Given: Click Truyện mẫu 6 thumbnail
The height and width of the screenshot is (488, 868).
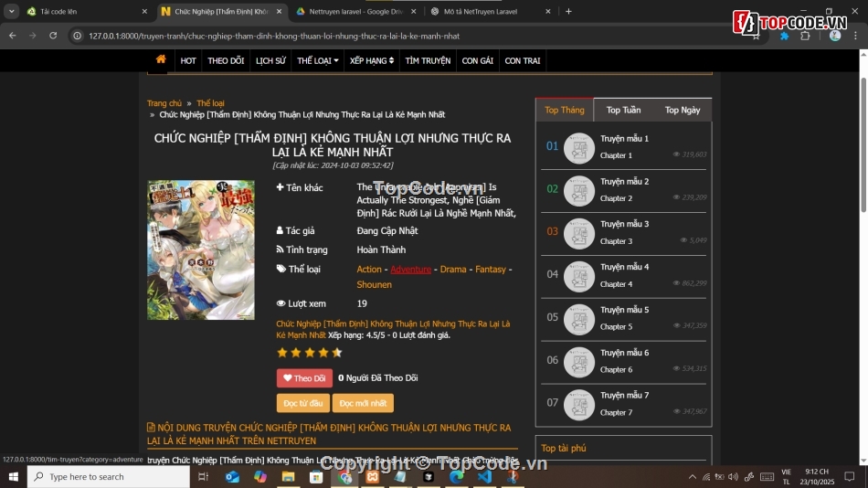Looking at the screenshot, I should 579,362.
